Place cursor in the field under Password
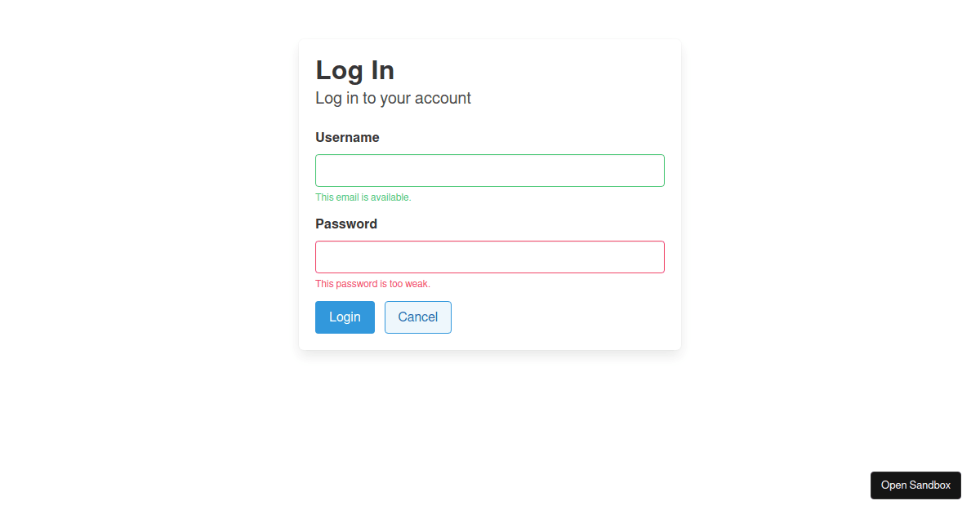The image size is (980, 514). (x=490, y=257)
